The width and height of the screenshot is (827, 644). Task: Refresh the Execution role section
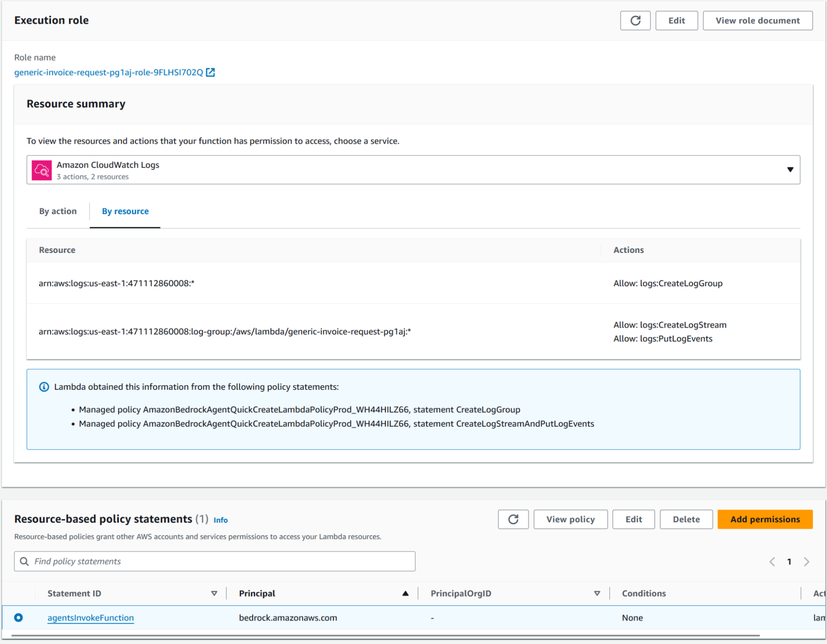[635, 21]
